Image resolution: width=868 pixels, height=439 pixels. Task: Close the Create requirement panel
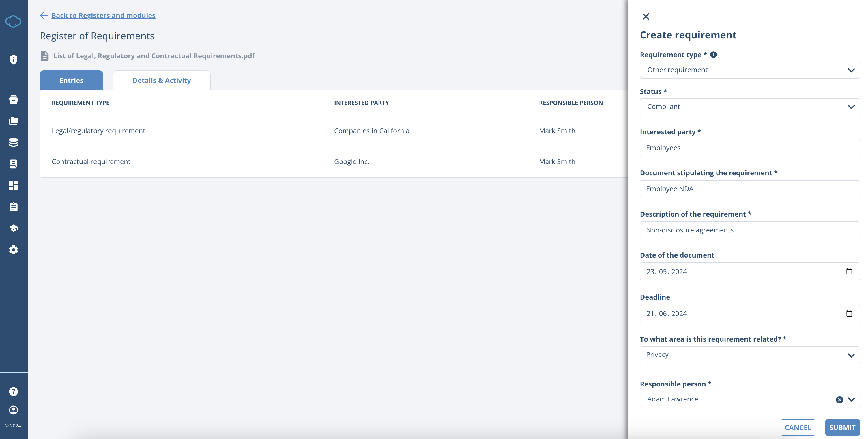pyautogui.click(x=646, y=16)
